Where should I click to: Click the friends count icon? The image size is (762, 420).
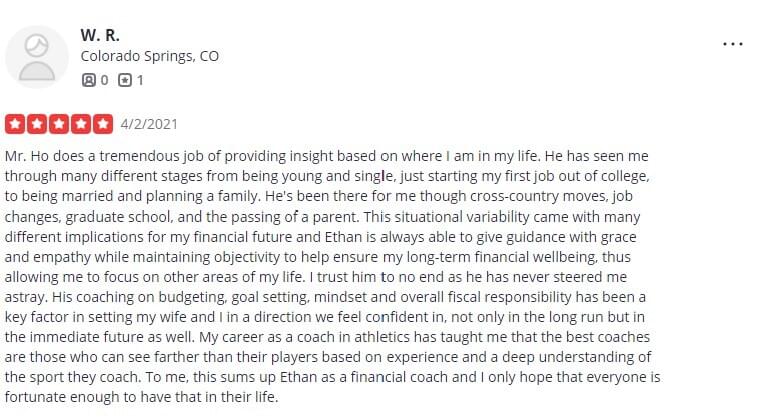[x=89, y=80]
